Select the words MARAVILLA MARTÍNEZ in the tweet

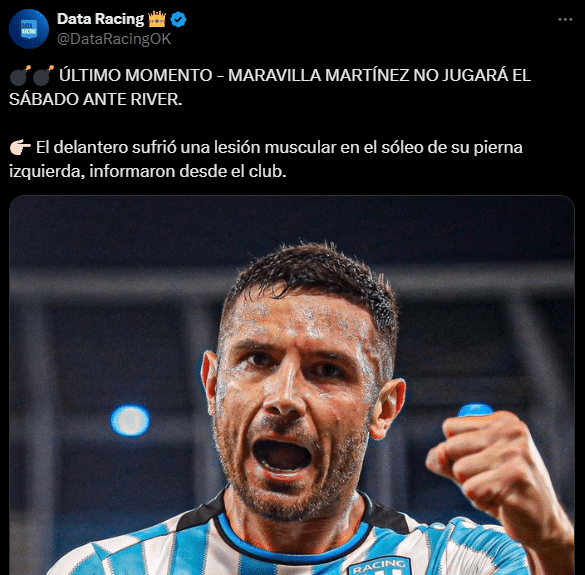tap(319, 75)
